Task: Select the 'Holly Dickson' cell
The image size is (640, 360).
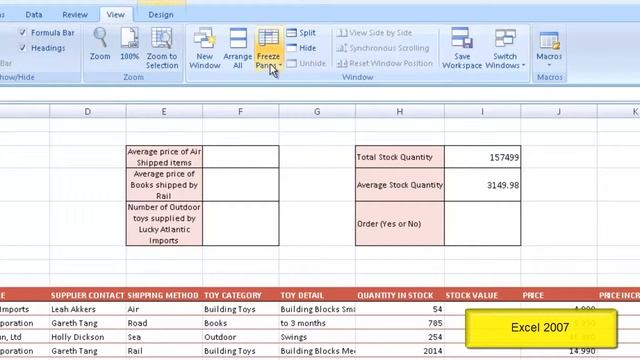Action: (x=88, y=337)
